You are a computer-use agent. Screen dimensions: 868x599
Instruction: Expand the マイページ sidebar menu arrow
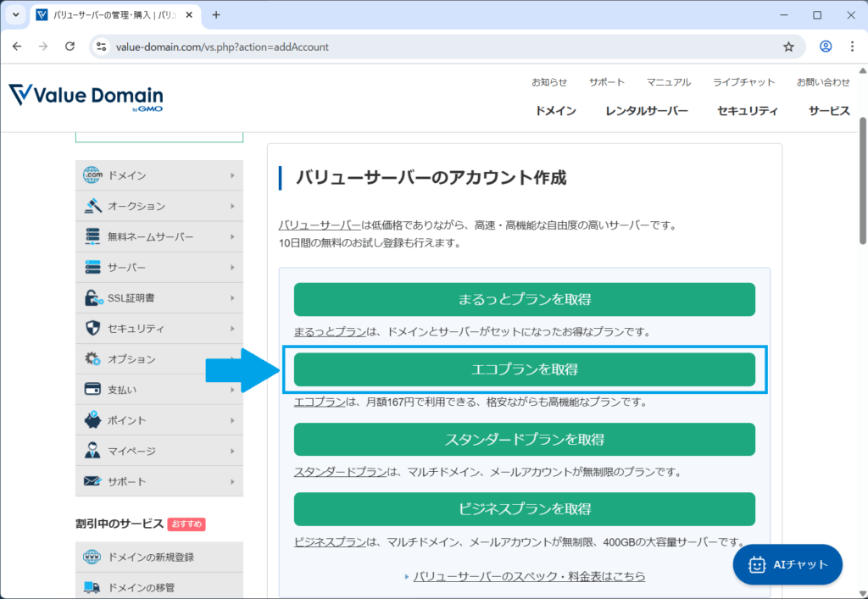click(232, 451)
